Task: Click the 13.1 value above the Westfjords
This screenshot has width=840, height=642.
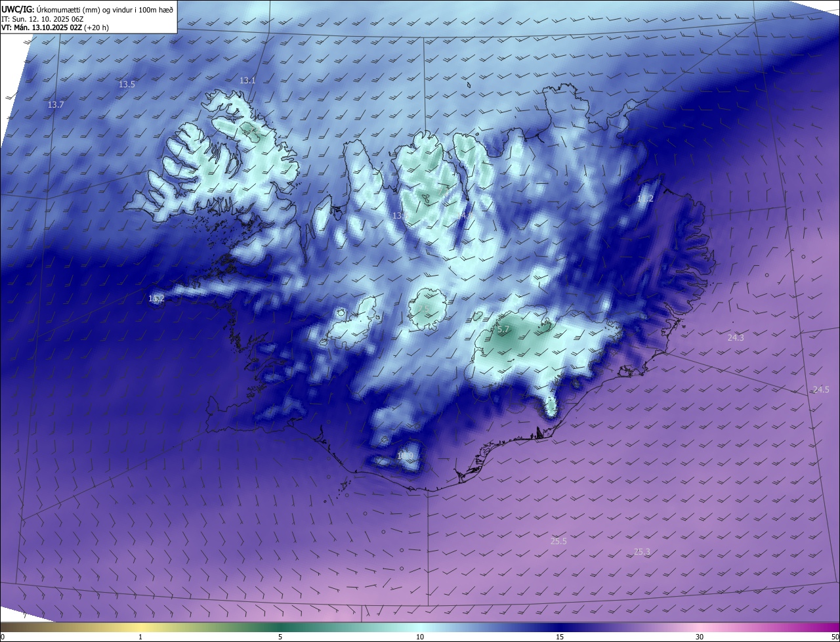Action: (247, 80)
